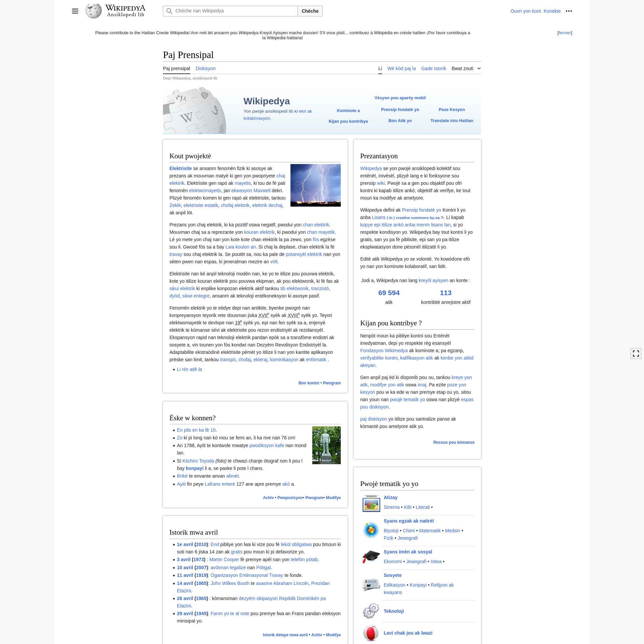Open the three-dots personal tools menu
The height and width of the screenshot is (644, 644).
click(569, 11)
